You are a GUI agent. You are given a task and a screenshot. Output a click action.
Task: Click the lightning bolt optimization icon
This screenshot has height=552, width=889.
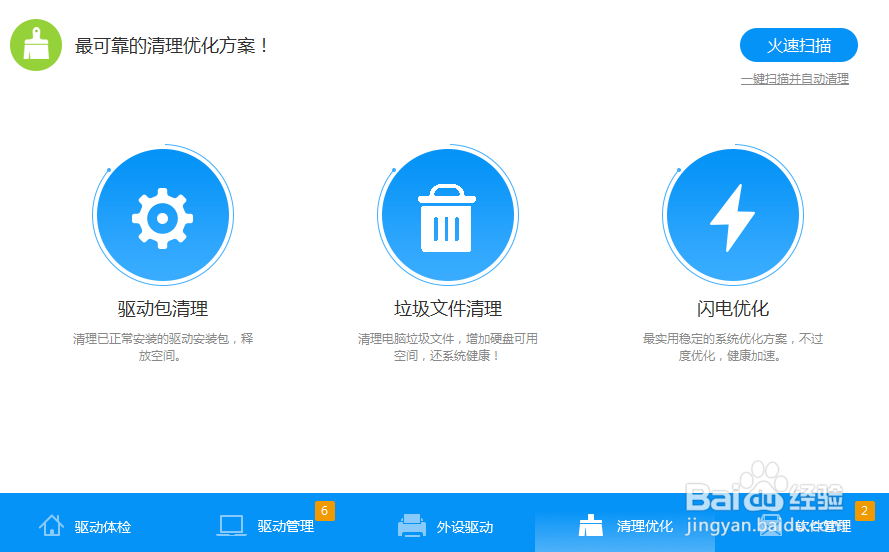(x=732, y=216)
